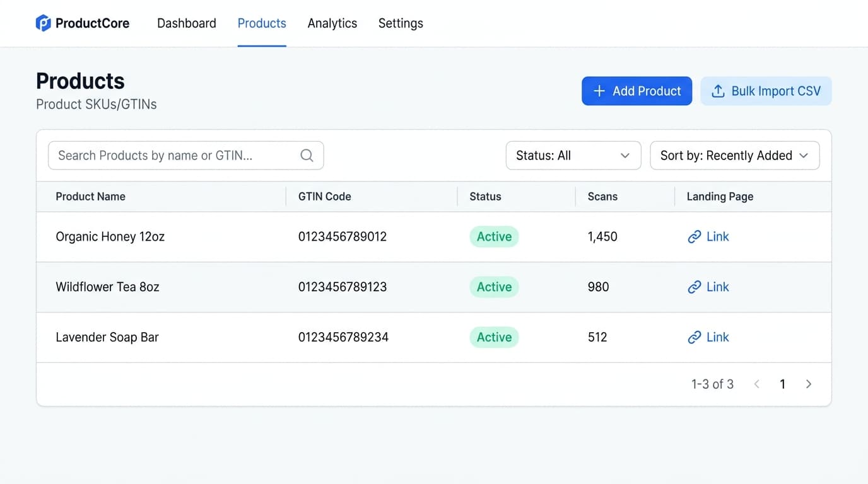Image resolution: width=868 pixels, height=484 pixels.
Task: Click the Landing Page column header
Action: [720, 197]
